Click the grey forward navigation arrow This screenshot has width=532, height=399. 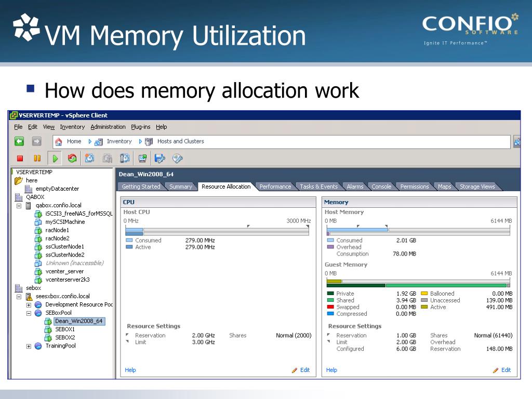coord(37,141)
